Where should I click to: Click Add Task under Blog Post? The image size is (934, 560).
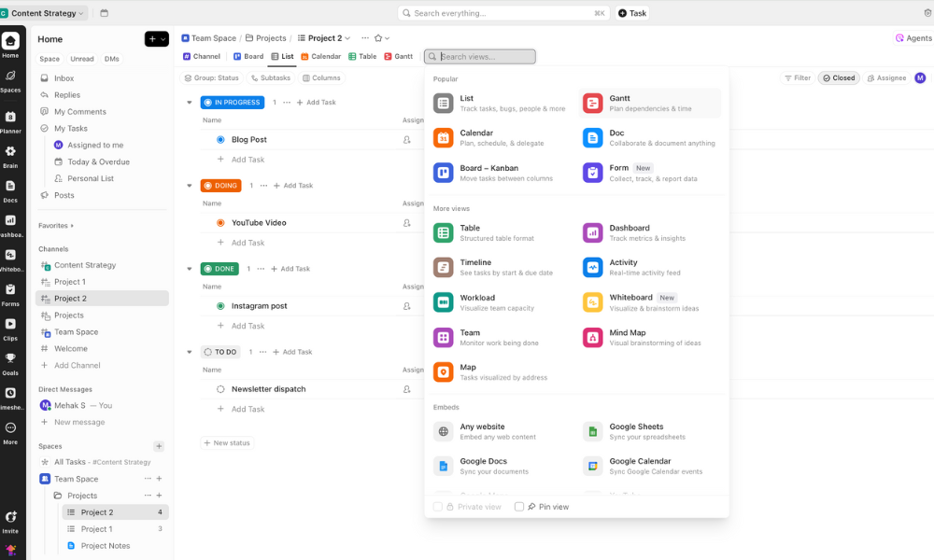click(248, 160)
